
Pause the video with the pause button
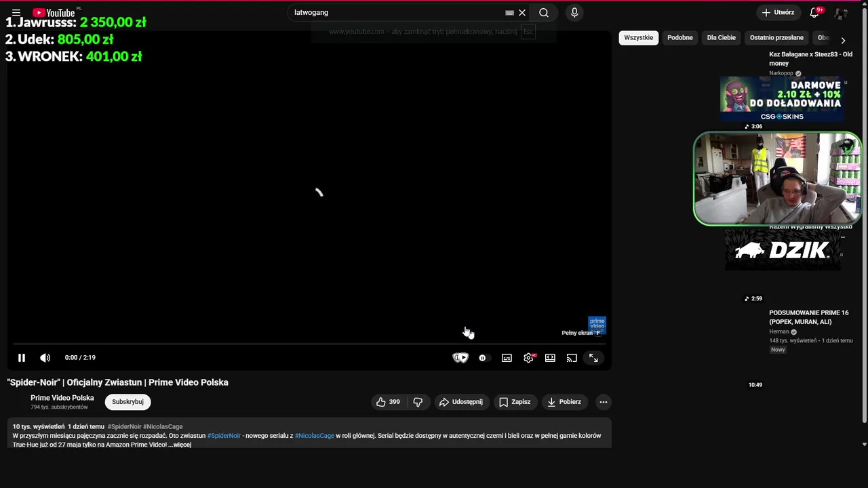click(21, 358)
